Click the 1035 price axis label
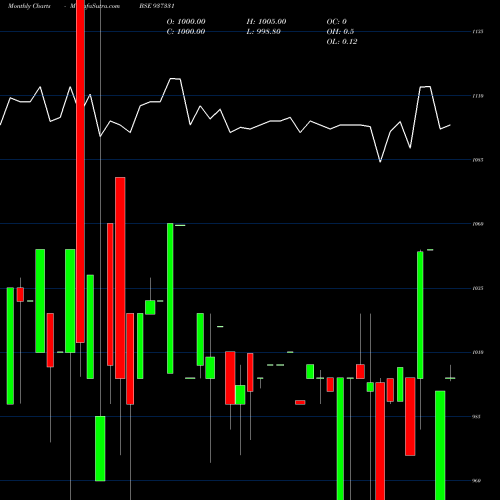 [478, 288]
